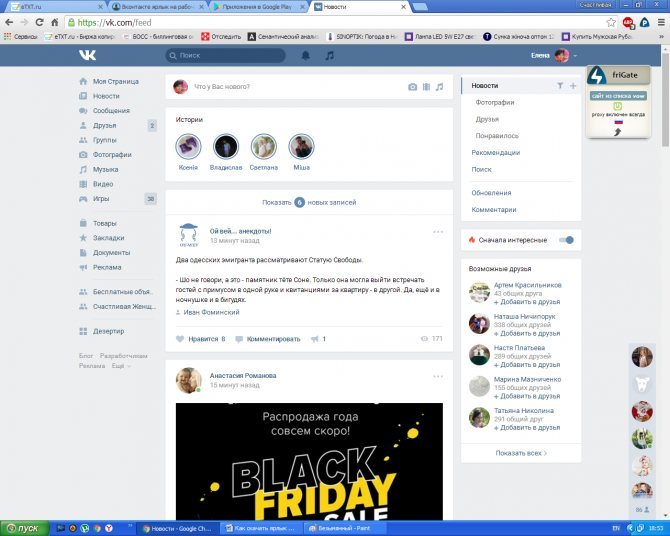Open Игры in the sidebar
This screenshot has height=536, width=670.
tap(101, 199)
